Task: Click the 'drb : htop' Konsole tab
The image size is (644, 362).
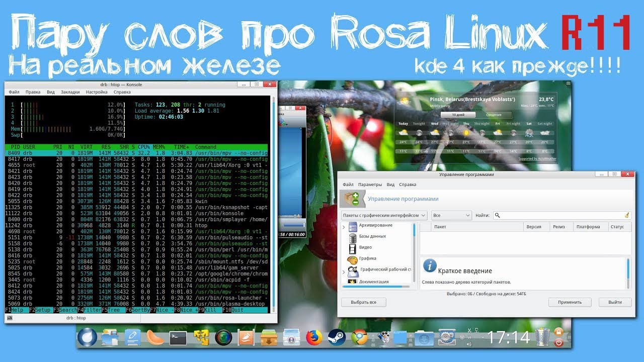Action: pyautogui.click(x=75, y=318)
